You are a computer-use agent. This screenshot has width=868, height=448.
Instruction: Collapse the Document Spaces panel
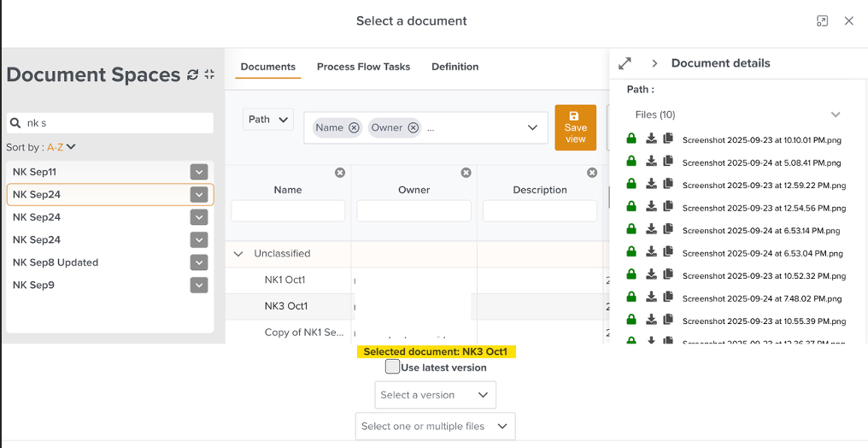point(209,75)
